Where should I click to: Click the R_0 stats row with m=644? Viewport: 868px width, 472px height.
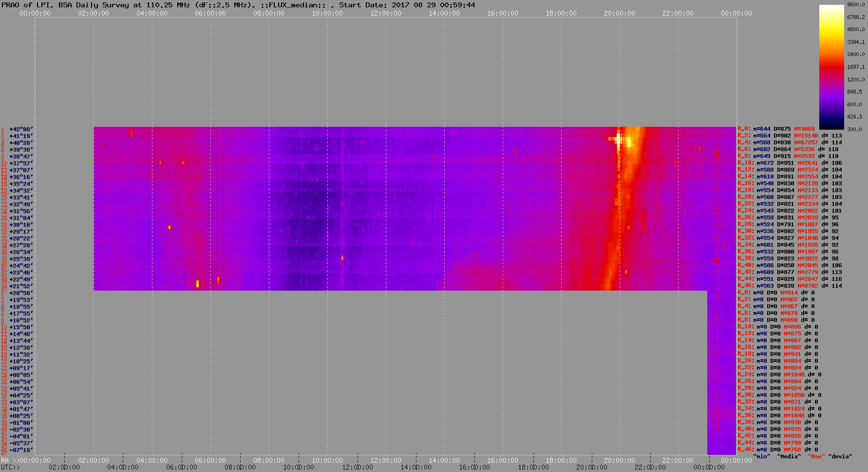[x=776, y=129]
